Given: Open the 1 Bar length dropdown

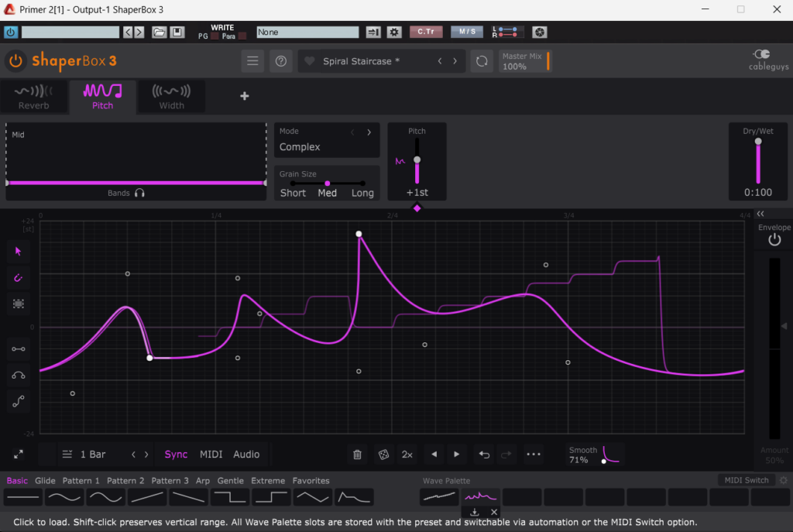Looking at the screenshot, I should (x=85, y=455).
